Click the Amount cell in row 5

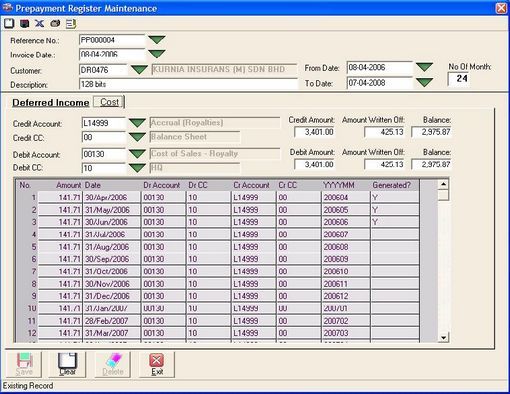[60, 247]
